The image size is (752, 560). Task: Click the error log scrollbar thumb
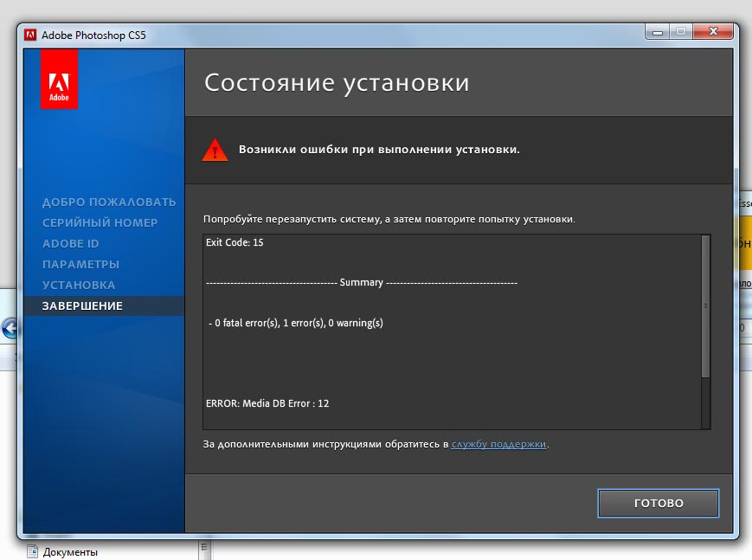click(705, 306)
